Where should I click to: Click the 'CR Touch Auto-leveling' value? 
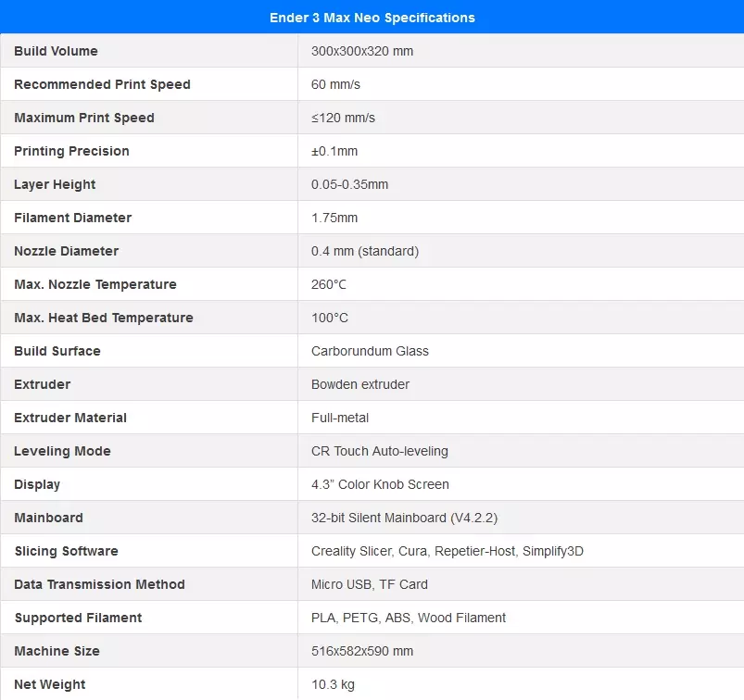click(380, 451)
